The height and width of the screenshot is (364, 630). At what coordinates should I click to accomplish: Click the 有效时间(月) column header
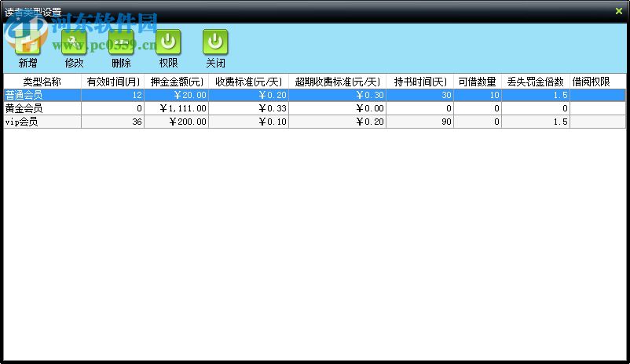pos(113,82)
